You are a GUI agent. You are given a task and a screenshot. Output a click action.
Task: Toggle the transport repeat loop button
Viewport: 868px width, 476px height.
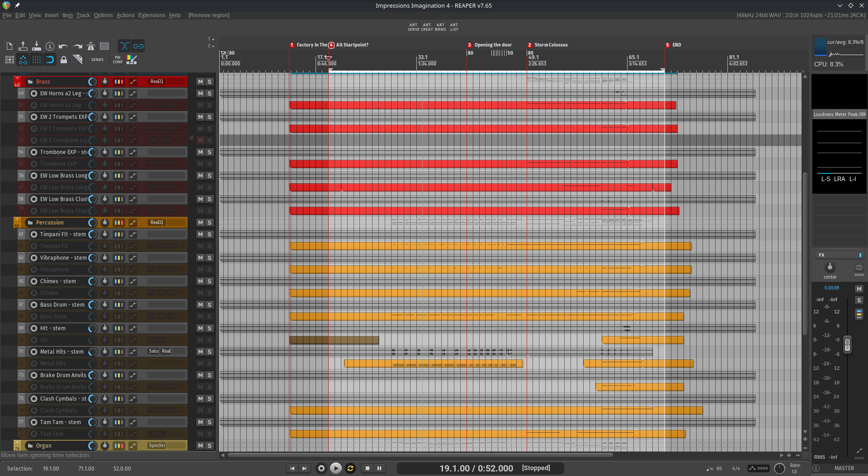click(350, 468)
